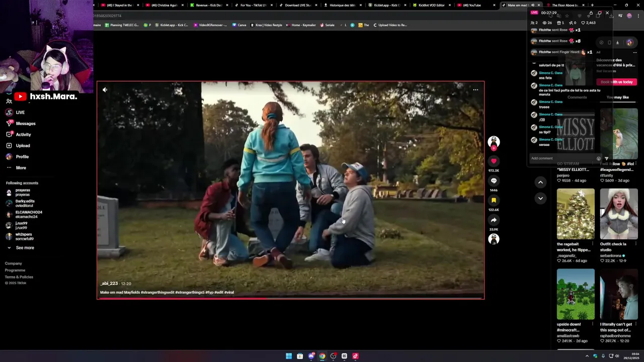The width and height of the screenshot is (644, 362).
Task: Open VideoBGRemover bookmark
Action: pyautogui.click(x=210, y=25)
